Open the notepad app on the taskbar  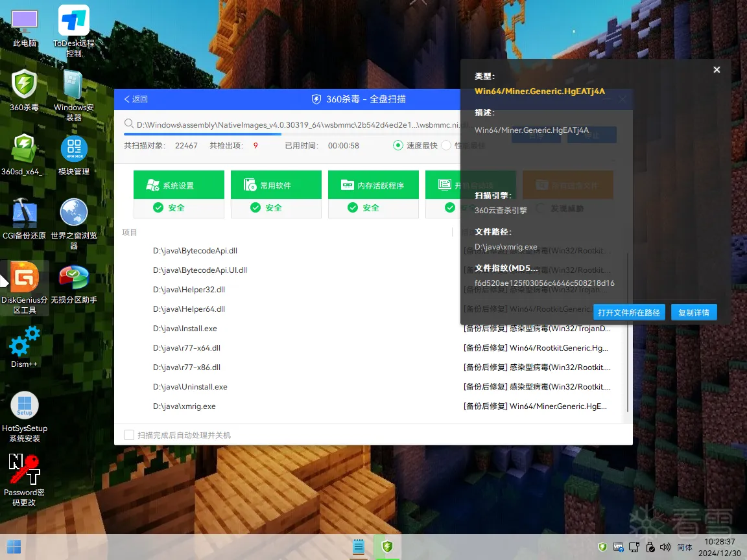359,546
